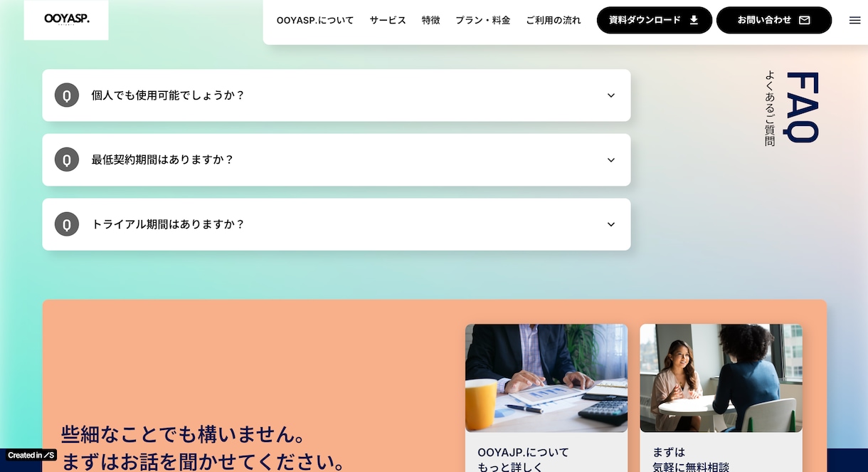Click the お問い合わせ button
Screen dimensions: 868x472
pyautogui.click(x=774, y=20)
